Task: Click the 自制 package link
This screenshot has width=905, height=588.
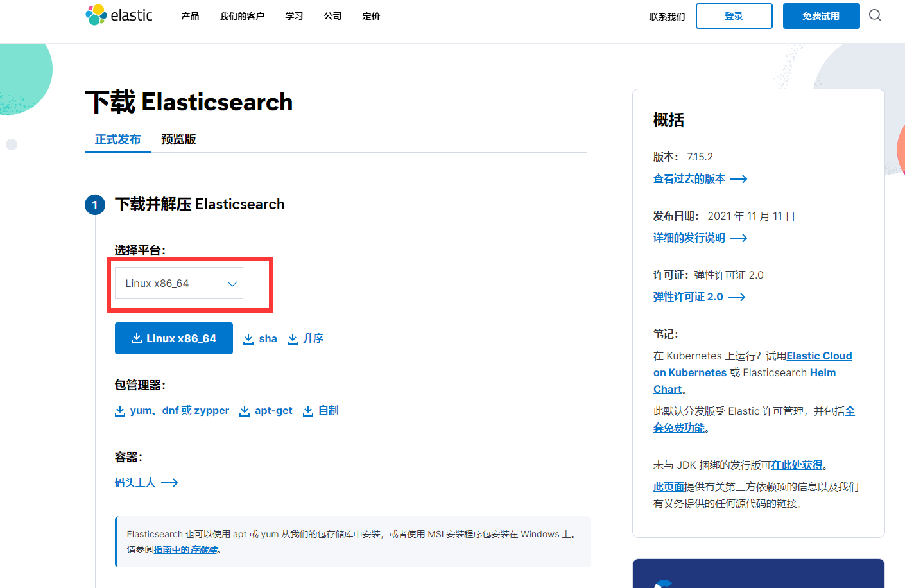Action: [328, 411]
